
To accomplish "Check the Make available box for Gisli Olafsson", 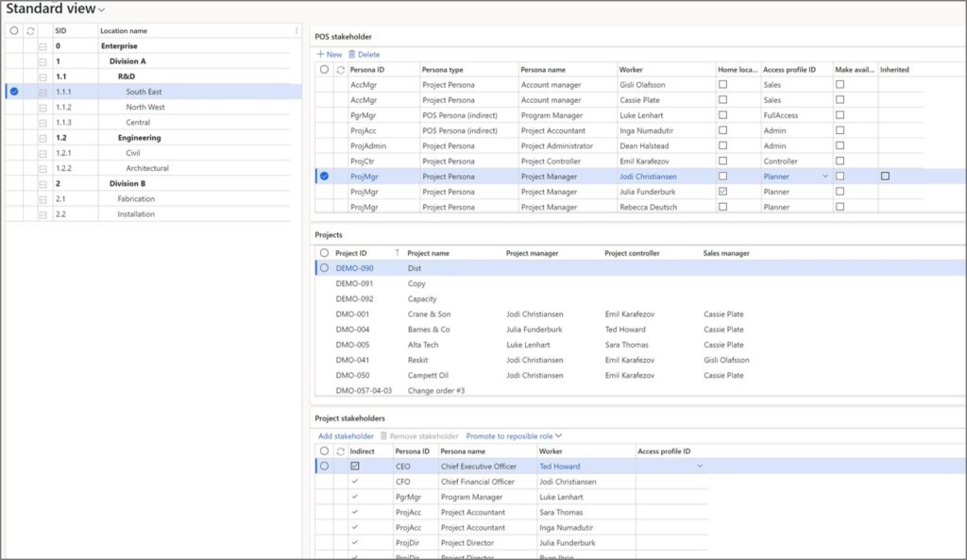I will point(840,85).
